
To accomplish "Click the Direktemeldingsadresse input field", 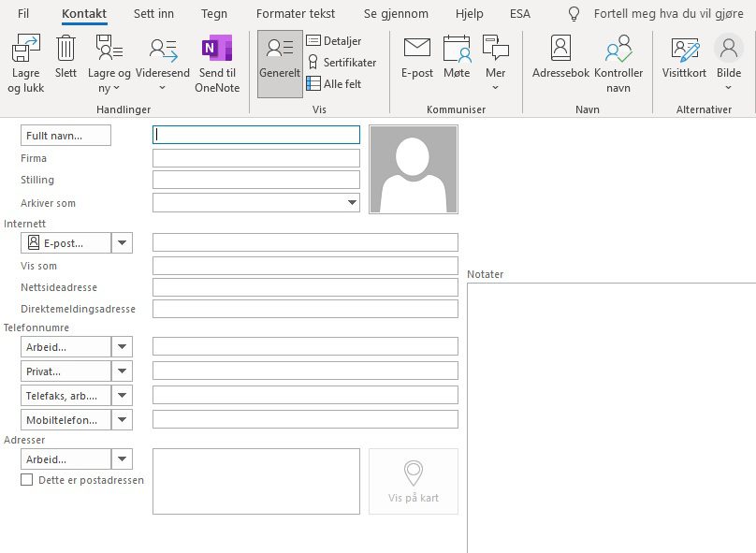I will [305, 309].
